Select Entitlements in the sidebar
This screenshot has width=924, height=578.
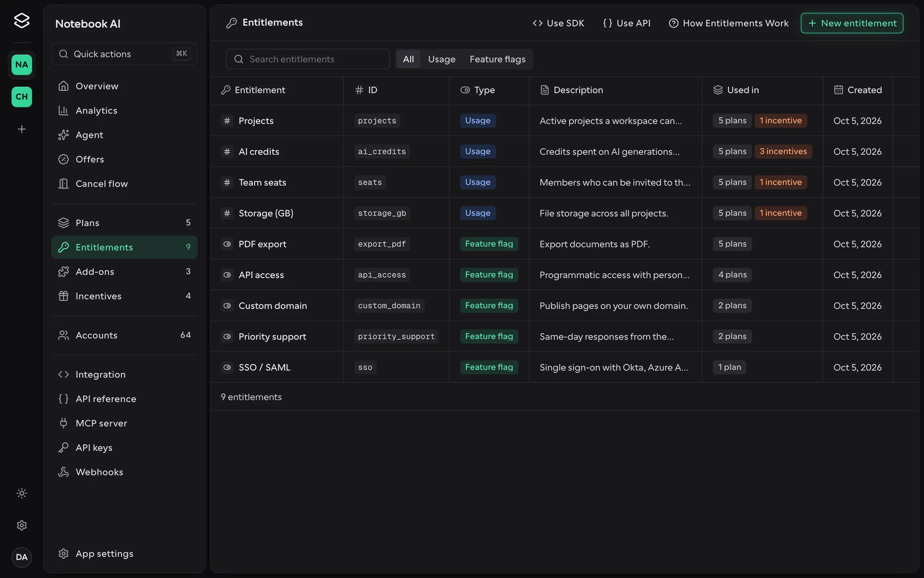[x=124, y=247]
